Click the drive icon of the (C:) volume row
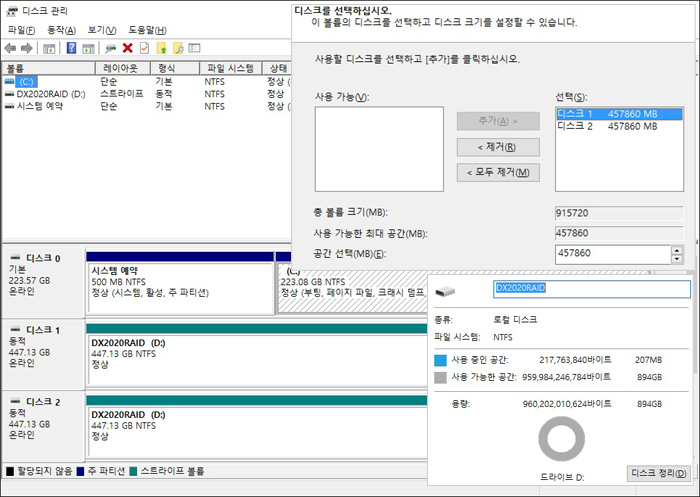The width and height of the screenshot is (700, 497). pos(9,82)
